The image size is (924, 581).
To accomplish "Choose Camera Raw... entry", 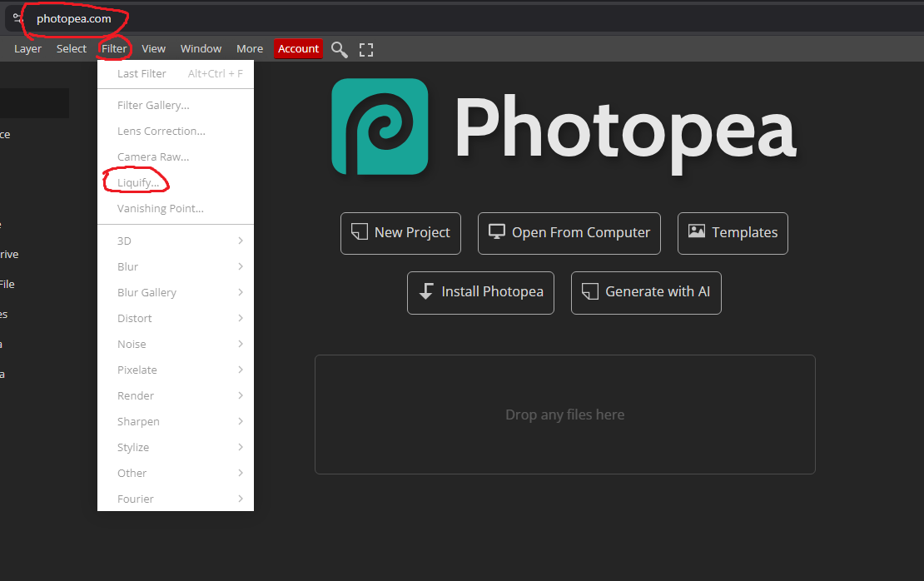I will pyautogui.click(x=176, y=157).
